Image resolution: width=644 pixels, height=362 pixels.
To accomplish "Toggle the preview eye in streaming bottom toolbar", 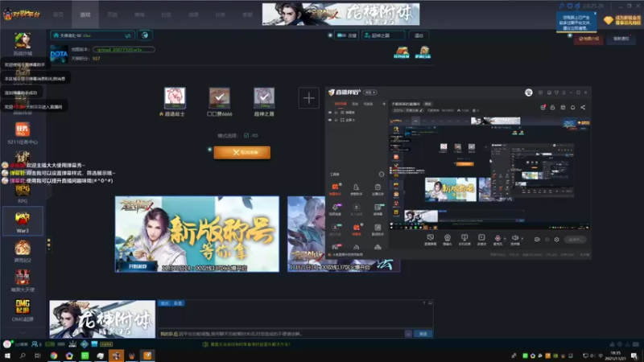I will (547, 239).
